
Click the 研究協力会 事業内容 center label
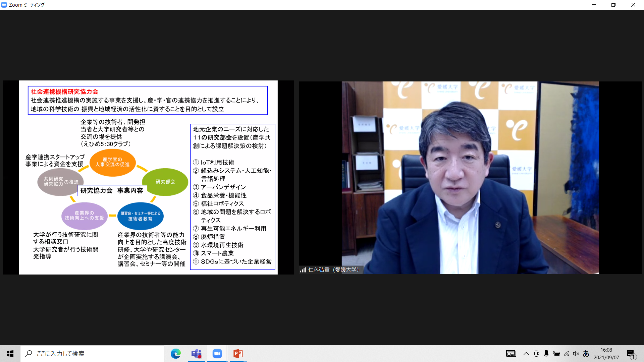point(112,191)
